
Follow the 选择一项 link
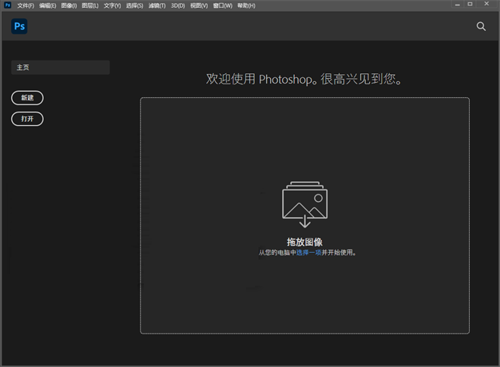click(309, 253)
